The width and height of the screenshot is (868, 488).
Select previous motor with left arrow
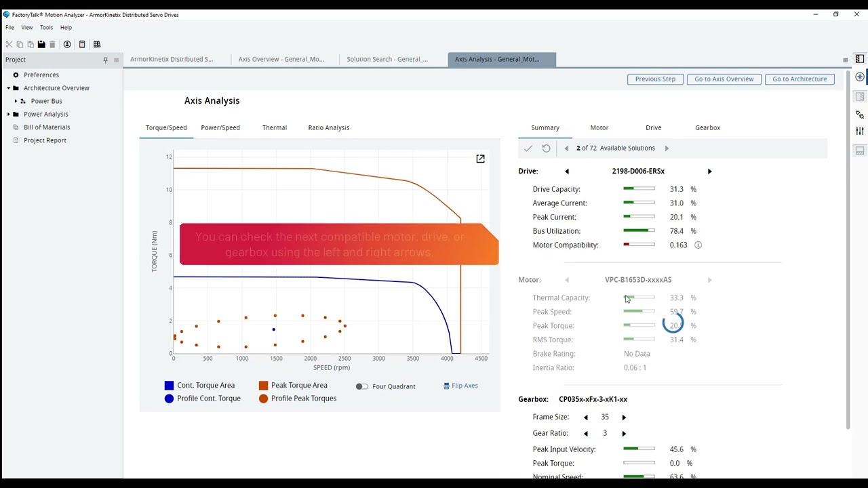pyautogui.click(x=567, y=280)
